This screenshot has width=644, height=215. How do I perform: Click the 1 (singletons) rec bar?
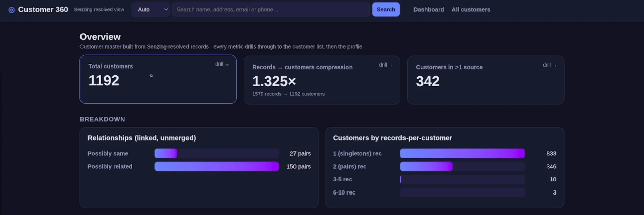point(462,154)
